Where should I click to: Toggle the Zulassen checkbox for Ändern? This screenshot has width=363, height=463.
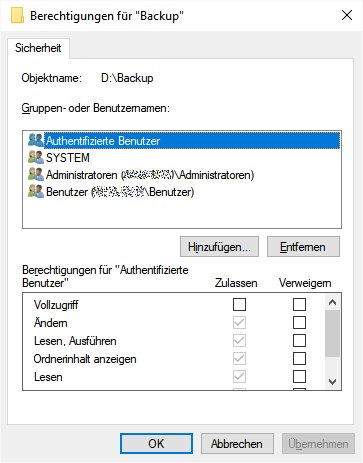tap(239, 322)
